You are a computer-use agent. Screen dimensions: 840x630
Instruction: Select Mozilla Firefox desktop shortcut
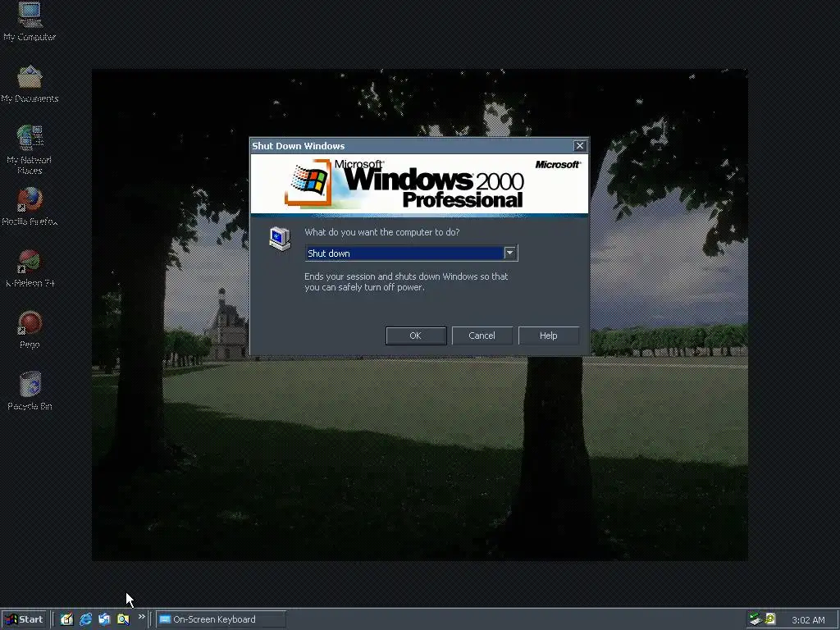(30, 207)
